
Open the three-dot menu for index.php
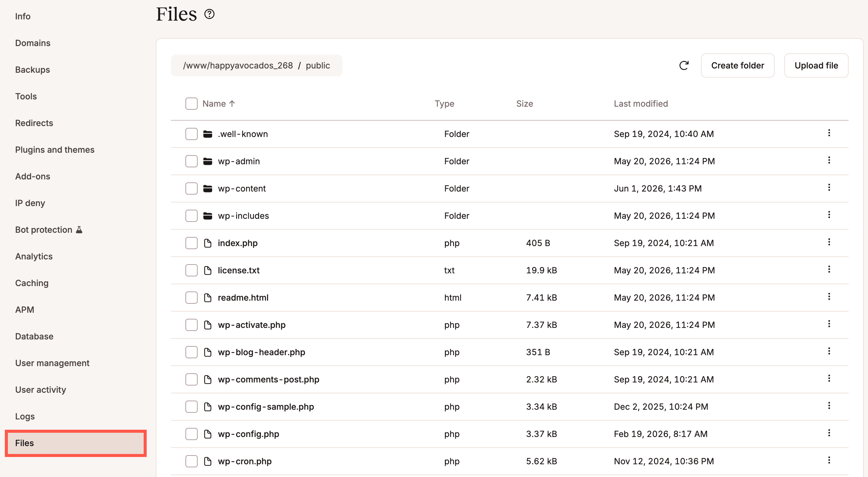(x=829, y=242)
